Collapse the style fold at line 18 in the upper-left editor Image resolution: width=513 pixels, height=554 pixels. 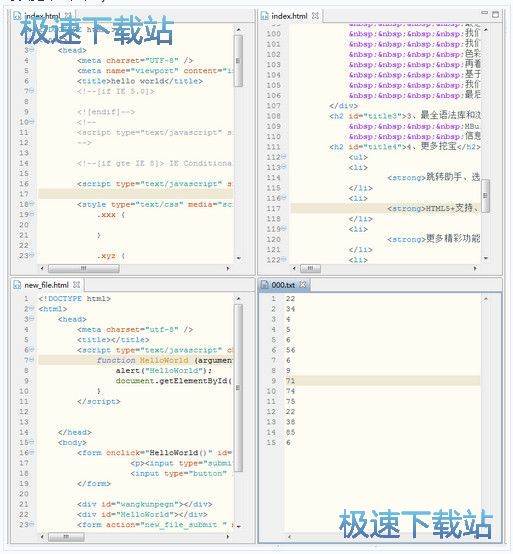coord(32,204)
